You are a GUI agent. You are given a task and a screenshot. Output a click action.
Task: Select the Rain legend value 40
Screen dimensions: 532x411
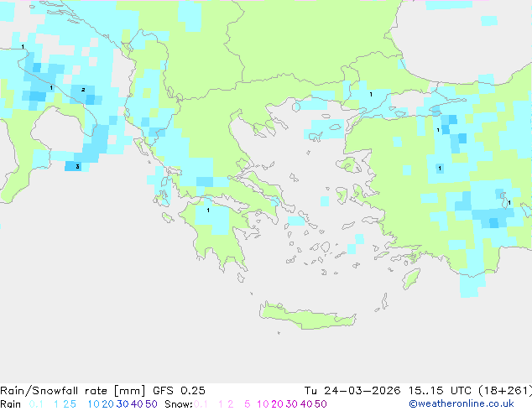137,404
